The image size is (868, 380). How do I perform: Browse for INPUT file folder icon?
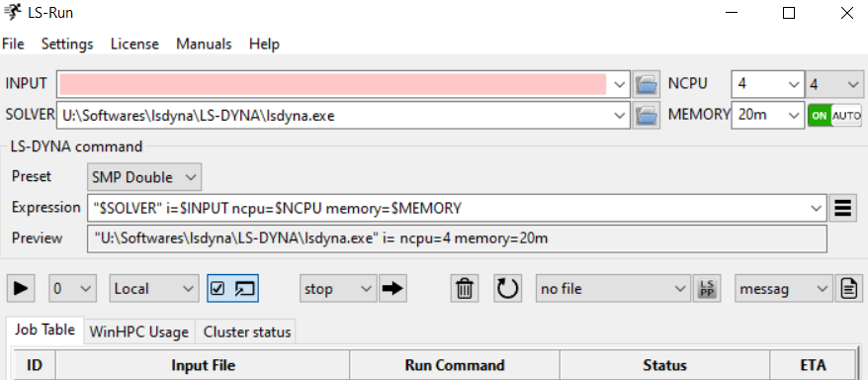[x=646, y=85]
